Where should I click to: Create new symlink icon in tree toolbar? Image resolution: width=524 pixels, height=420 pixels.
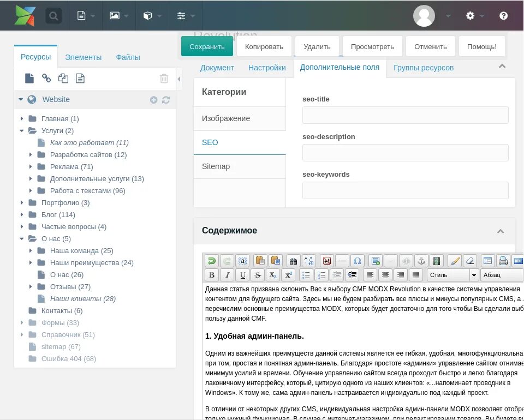tap(63, 78)
